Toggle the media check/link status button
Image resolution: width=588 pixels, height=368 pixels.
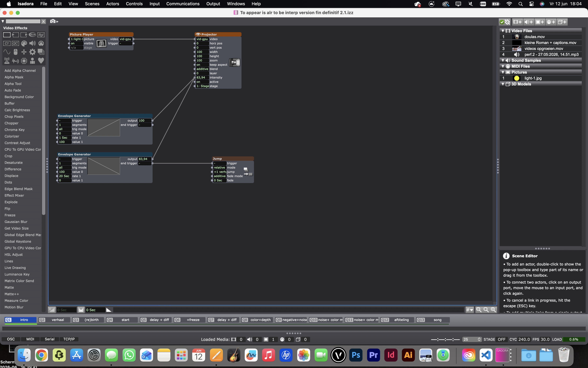point(505,22)
